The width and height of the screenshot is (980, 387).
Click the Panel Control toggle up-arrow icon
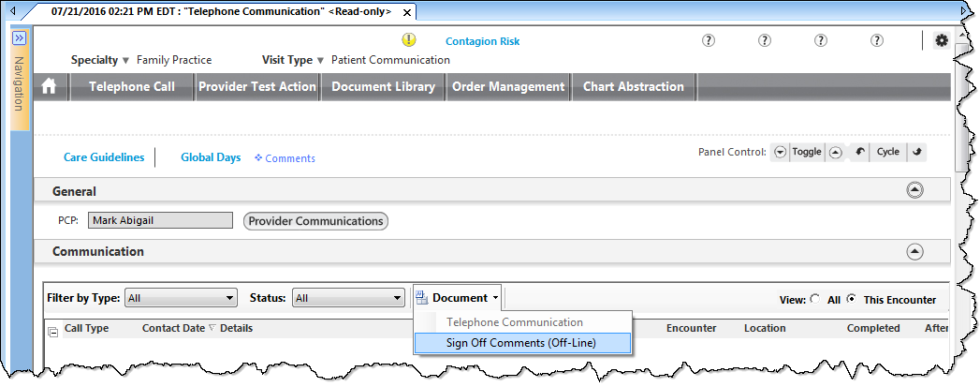(x=835, y=152)
